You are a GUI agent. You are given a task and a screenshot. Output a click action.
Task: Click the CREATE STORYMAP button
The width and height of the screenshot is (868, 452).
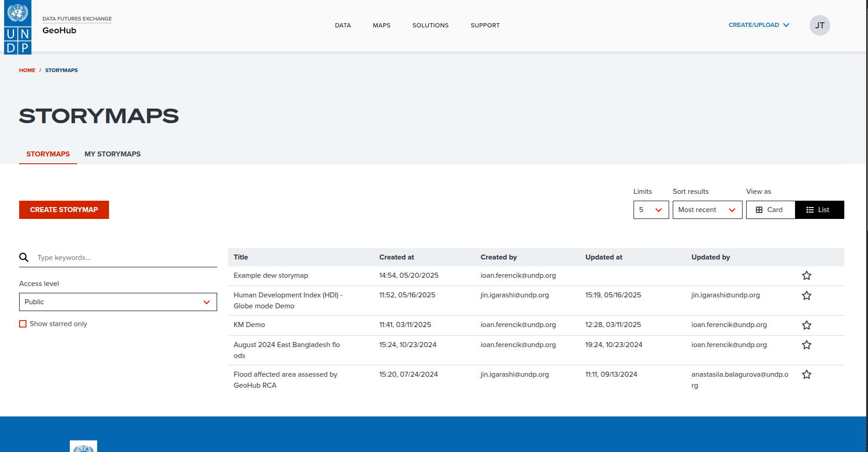point(64,210)
